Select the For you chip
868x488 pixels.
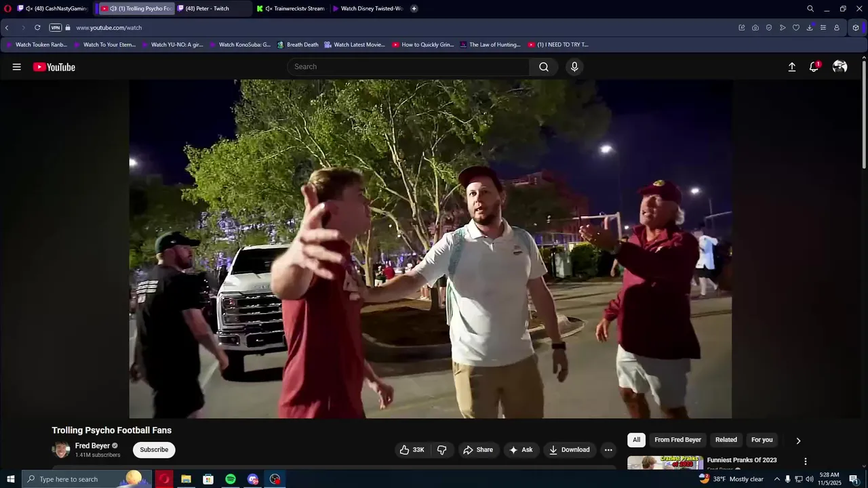pyautogui.click(x=762, y=440)
